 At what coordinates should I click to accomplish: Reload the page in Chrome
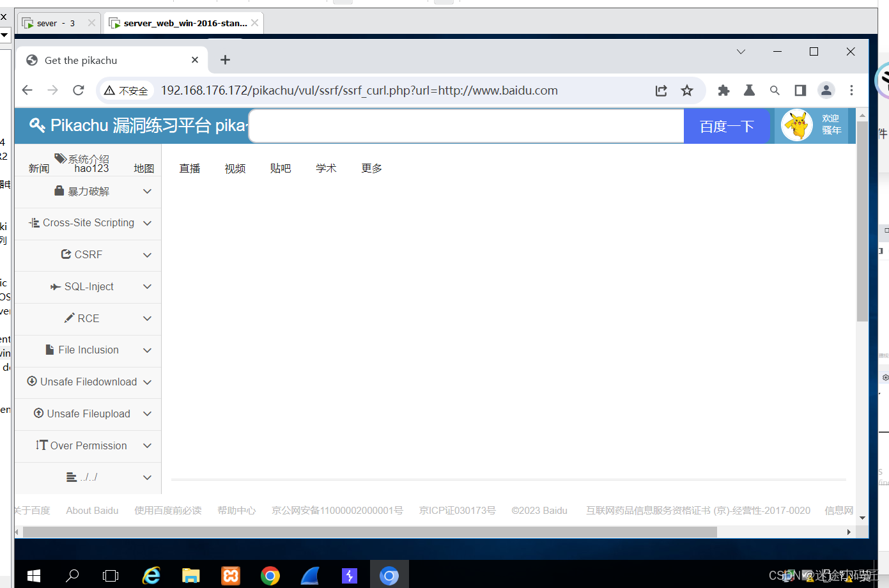(79, 90)
